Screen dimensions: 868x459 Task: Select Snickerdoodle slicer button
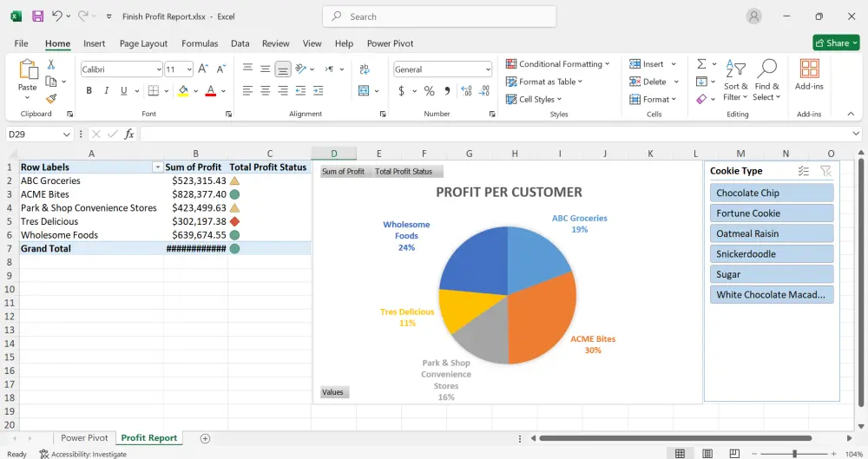click(772, 254)
